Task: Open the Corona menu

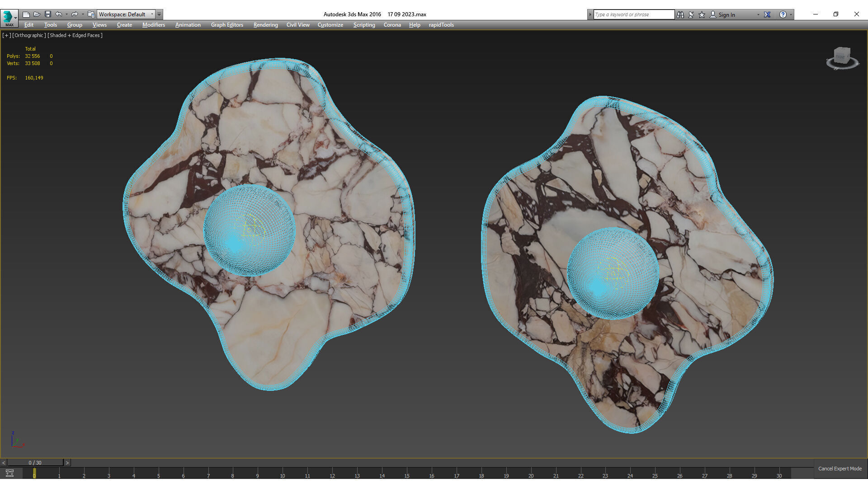Action: tap(392, 25)
